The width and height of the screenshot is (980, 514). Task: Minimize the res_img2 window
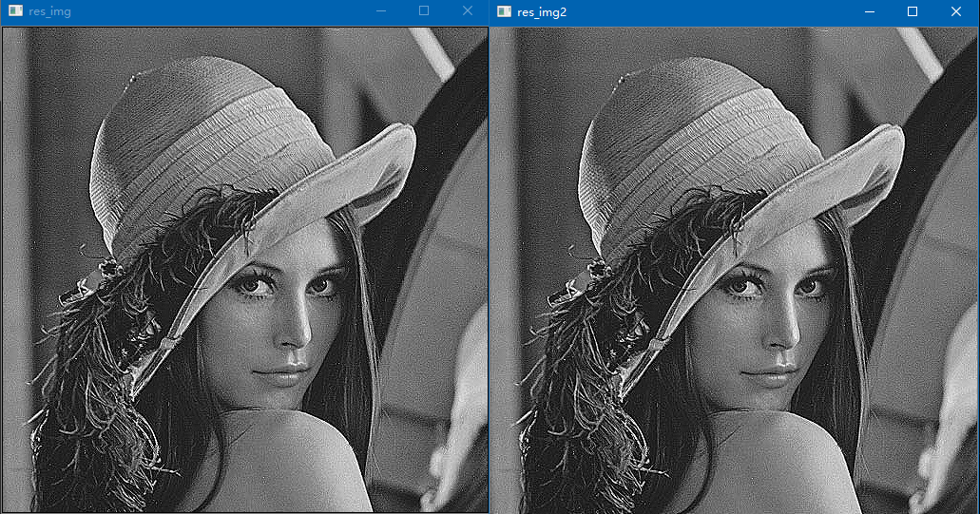[x=870, y=11]
